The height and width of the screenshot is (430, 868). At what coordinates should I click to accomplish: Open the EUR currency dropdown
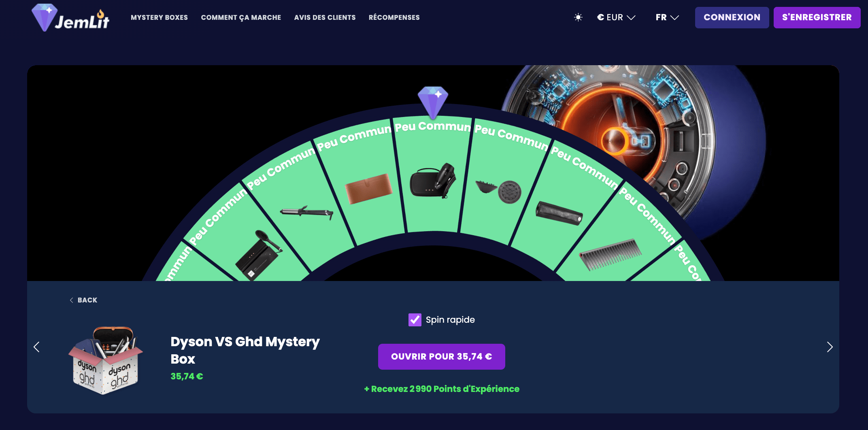pyautogui.click(x=616, y=17)
